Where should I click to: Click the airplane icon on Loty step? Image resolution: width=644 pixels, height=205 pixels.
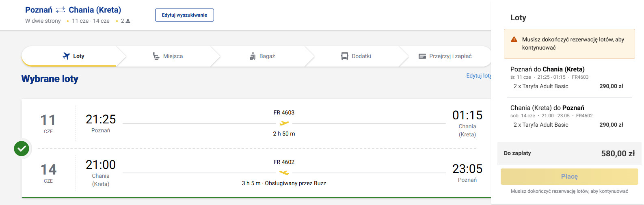tap(66, 56)
